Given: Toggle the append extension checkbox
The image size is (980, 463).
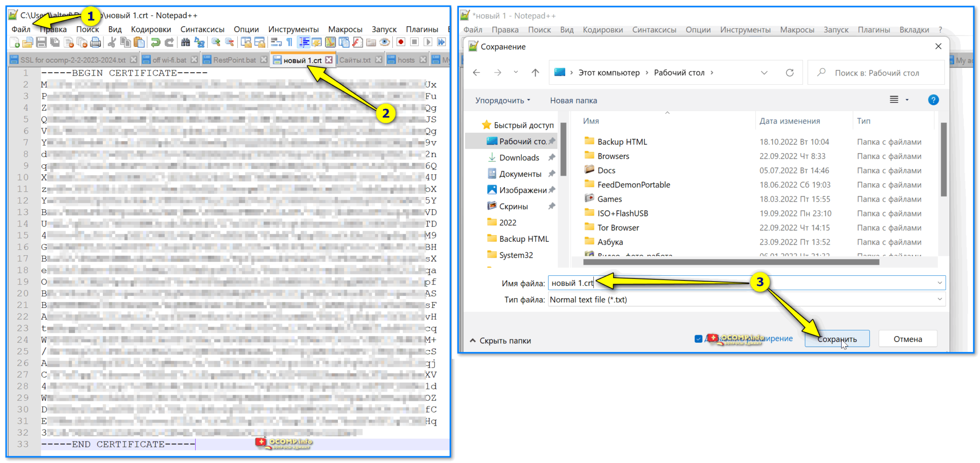Looking at the screenshot, I should pyautogui.click(x=698, y=339).
